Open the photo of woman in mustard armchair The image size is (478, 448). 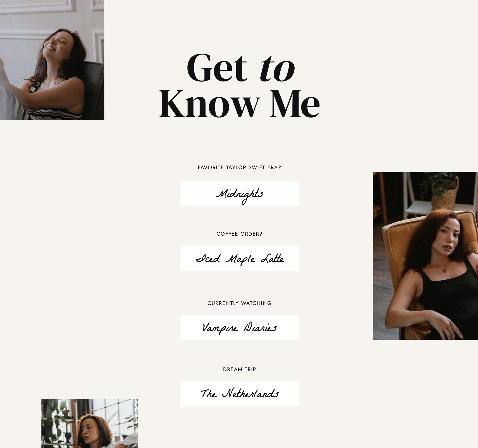[425, 256]
